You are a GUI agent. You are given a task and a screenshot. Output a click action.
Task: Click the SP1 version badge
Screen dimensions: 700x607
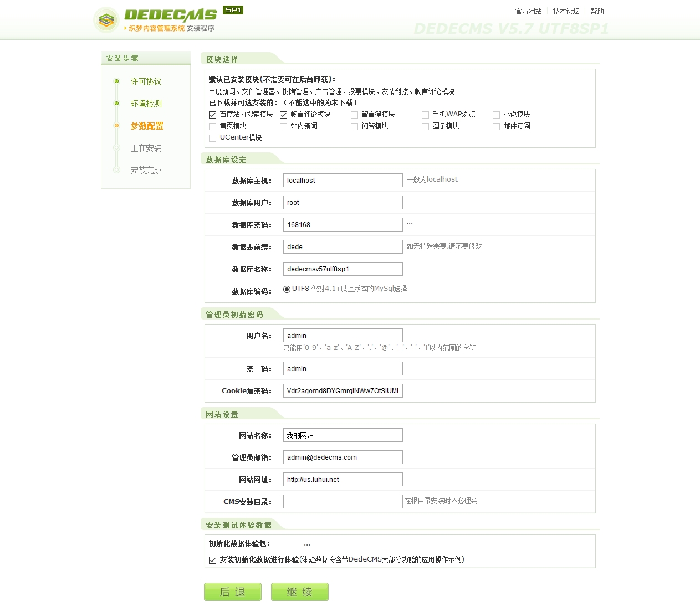pos(233,10)
